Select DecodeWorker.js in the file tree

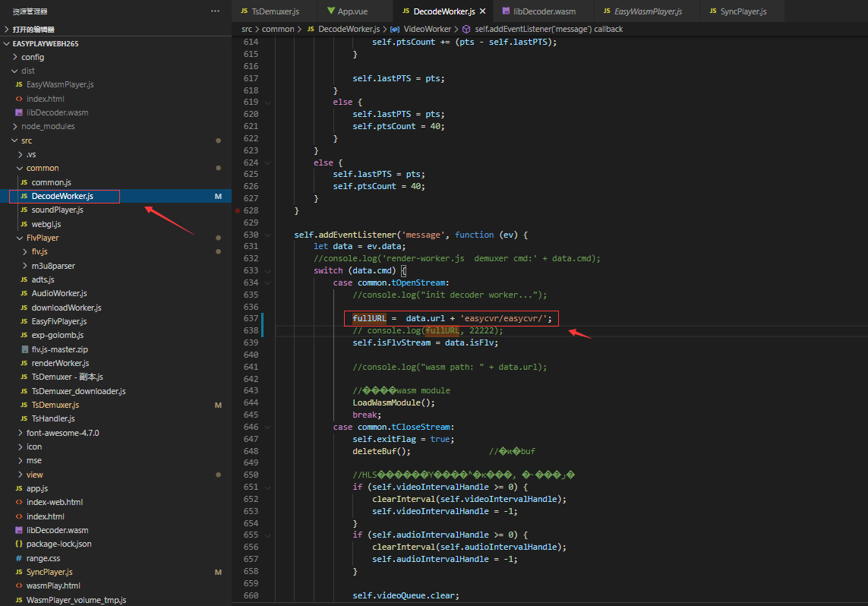pos(115,196)
